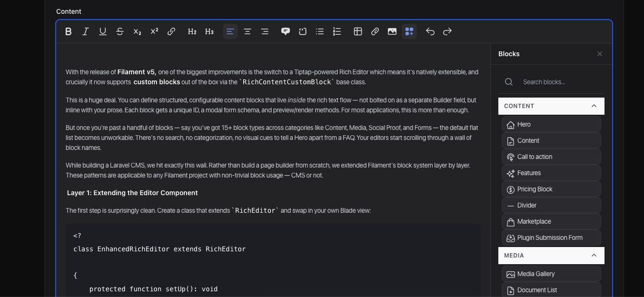The height and width of the screenshot is (297, 644).
Task: Undo the last editor change
Action: [430, 31]
